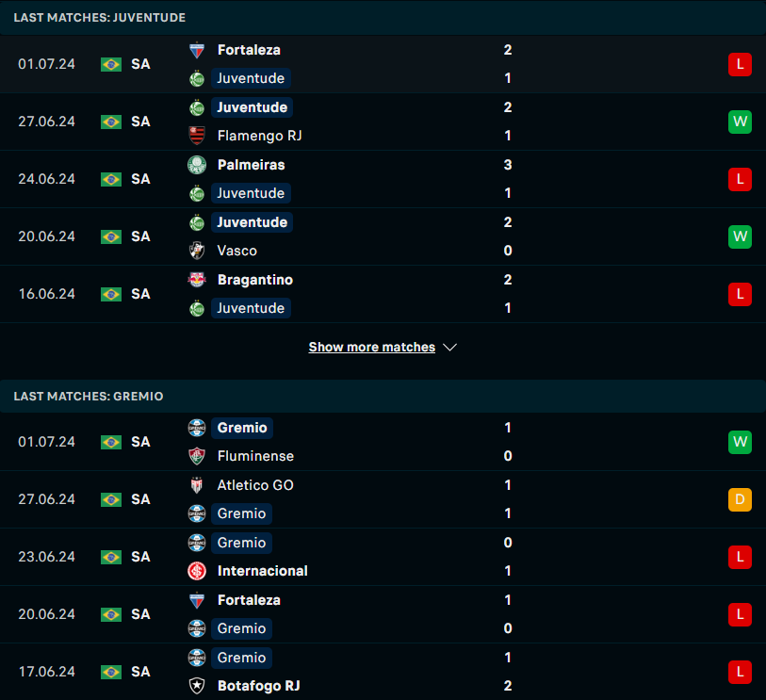Select team name Bragantino
The width and height of the screenshot is (766, 700).
(x=255, y=280)
